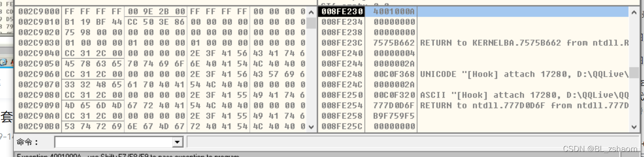Select dump address 002C9040

[x=39, y=53]
